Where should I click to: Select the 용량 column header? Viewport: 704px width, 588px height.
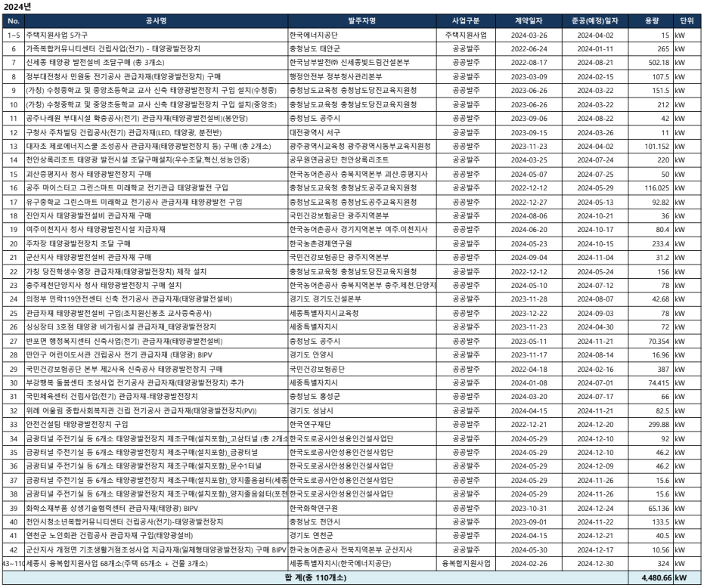pyautogui.click(x=651, y=20)
